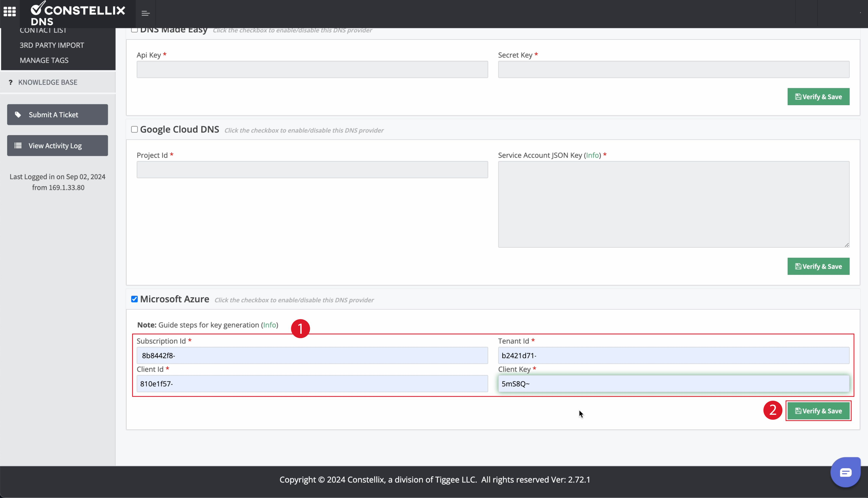The image size is (868, 498).
Task: Open CONTACT LIST sidebar item
Action: 43,31
